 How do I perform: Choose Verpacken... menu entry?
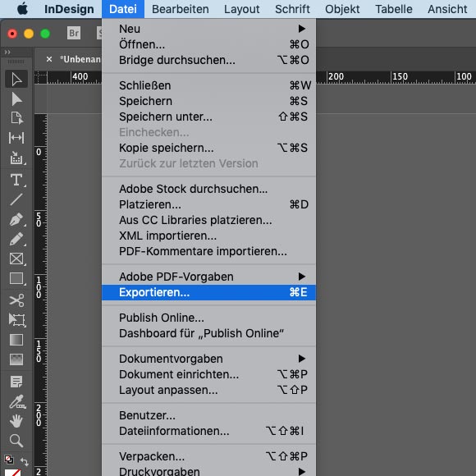tap(208, 456)
